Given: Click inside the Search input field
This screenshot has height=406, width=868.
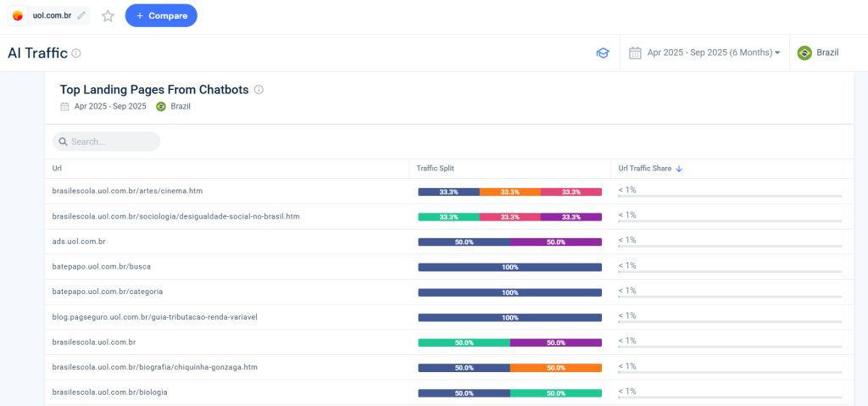Looking at the screenshot, I should [110, 142].
